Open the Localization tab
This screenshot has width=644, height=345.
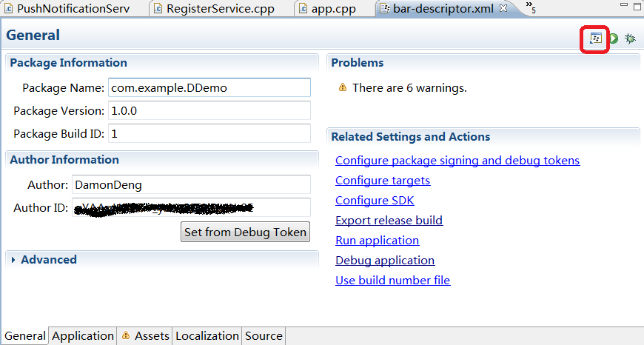coord(207,335)
